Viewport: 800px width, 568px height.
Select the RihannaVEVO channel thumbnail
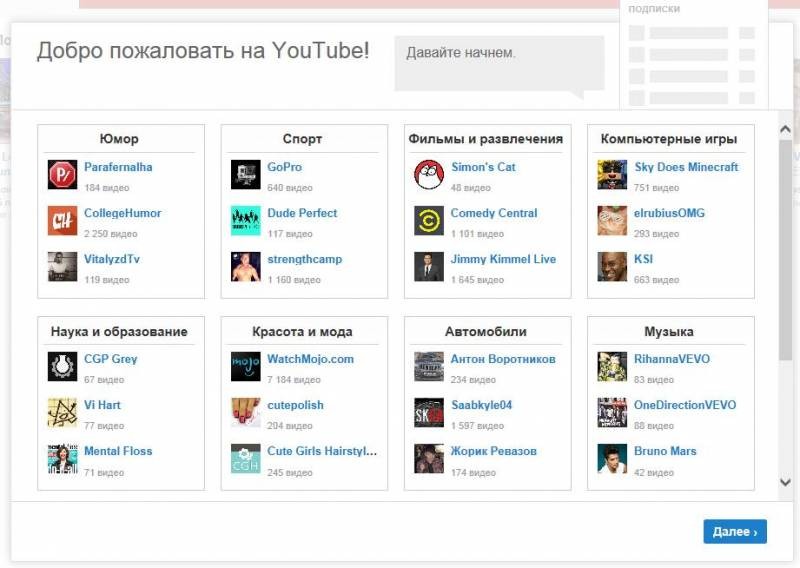pos(612,366)
